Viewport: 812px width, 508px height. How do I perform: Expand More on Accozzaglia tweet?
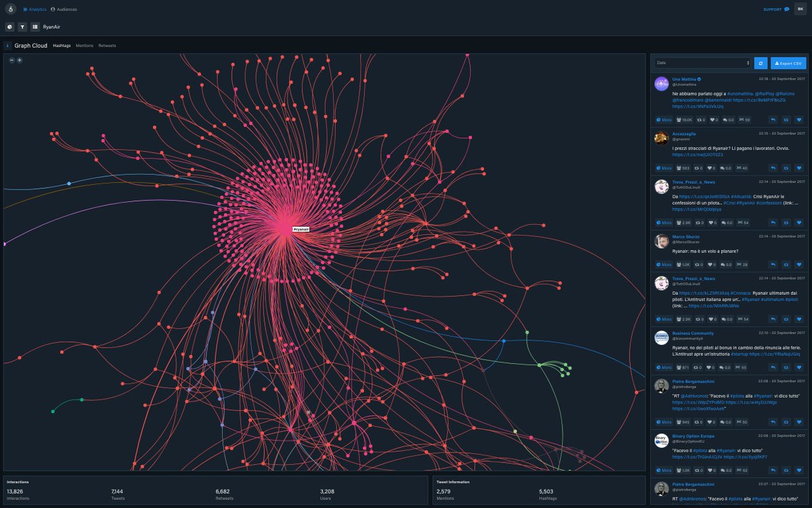pyautogui.click(x=664, y=168)
